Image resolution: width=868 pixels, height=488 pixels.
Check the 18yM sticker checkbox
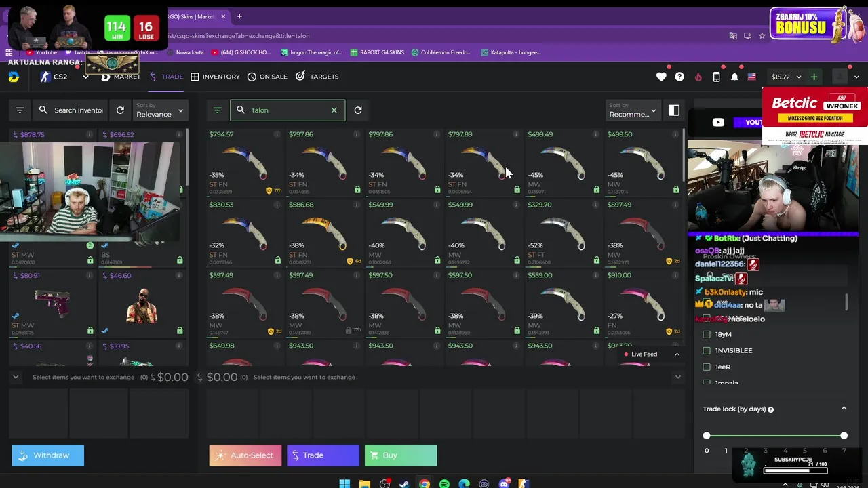coord(707,334)
